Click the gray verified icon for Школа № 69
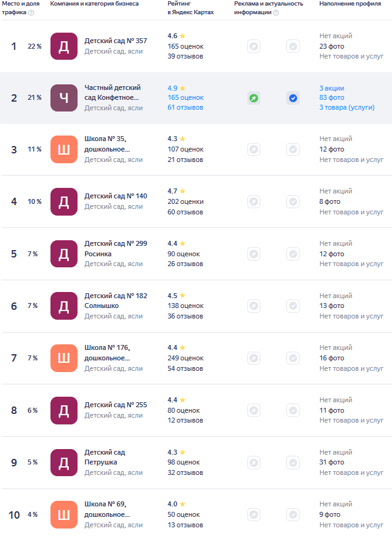Screen dimensions: 392x539 tap(293, 514)
